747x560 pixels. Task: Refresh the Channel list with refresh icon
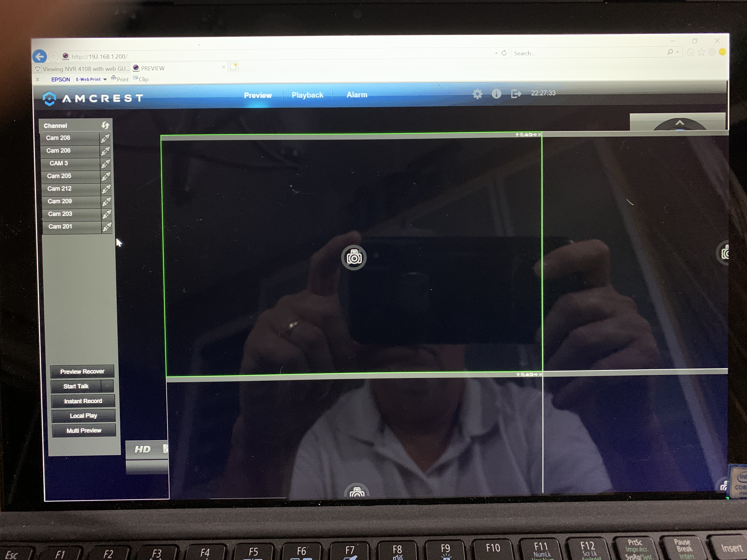click(105, 126)
